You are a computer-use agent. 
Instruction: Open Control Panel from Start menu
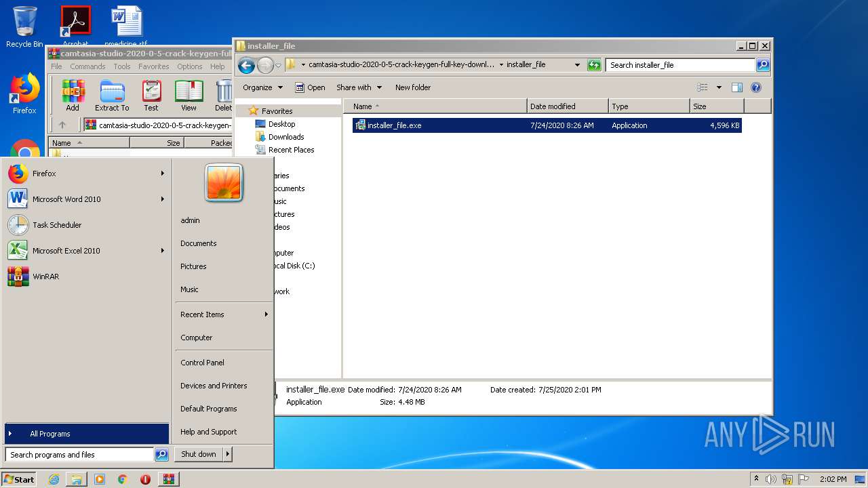(x=202, y=363)
